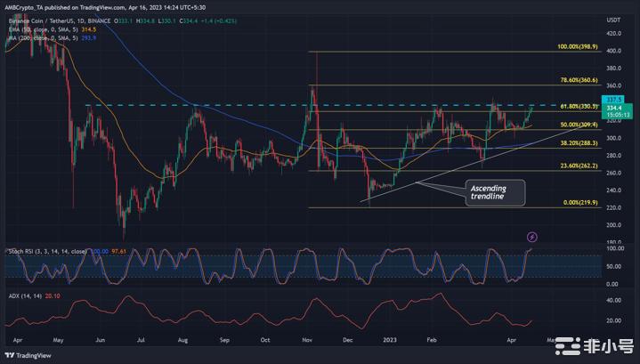
Task: Click the Ascending trendline callout box
Action: 494,192
